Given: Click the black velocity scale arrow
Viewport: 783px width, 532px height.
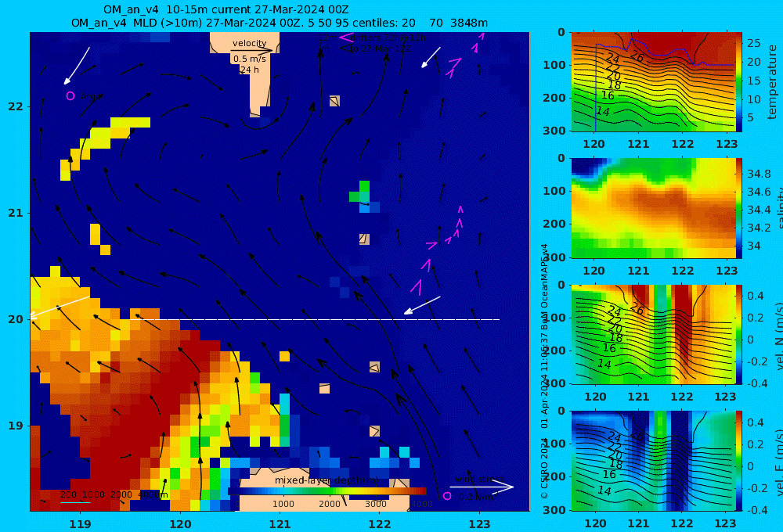Looking at the screenshot, I should [x=252, y=50].
